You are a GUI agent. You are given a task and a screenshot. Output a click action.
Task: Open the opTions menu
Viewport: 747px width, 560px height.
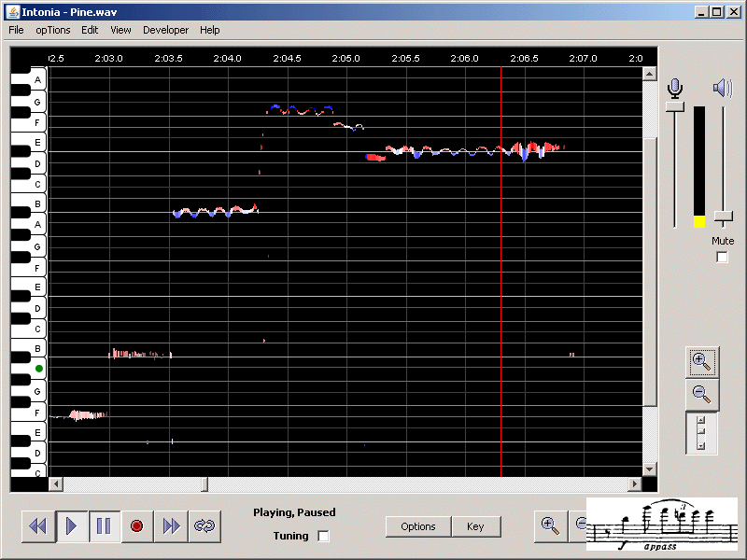(x=53, y=30)
